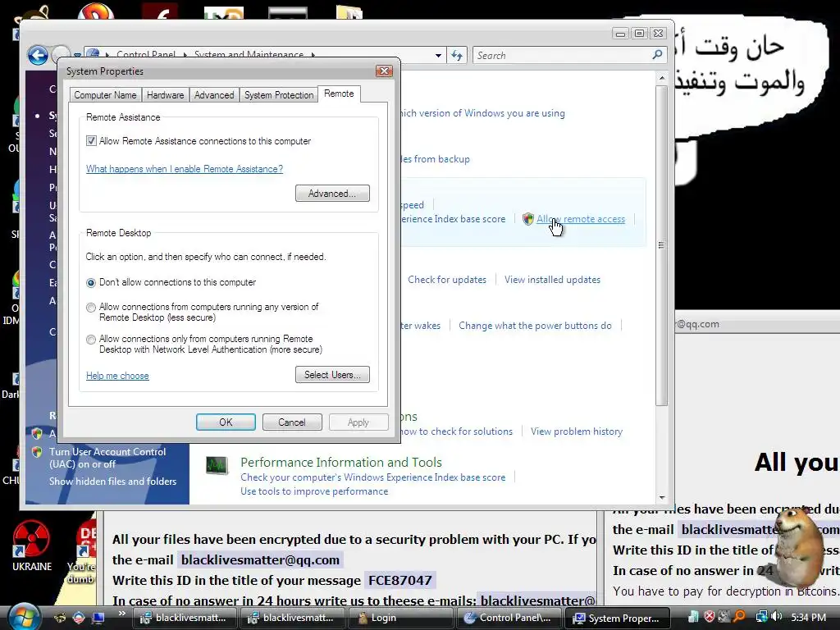Click the chevron after System and Maintenance breadcrumb
Viewport: 840px width, 630px height.
(313, 55)
